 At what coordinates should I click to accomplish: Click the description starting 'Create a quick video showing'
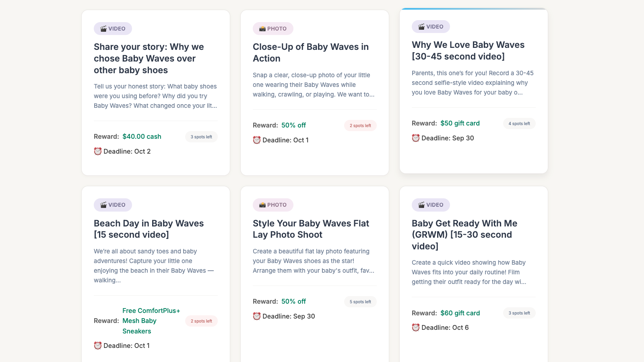click(x=469, y=272)
